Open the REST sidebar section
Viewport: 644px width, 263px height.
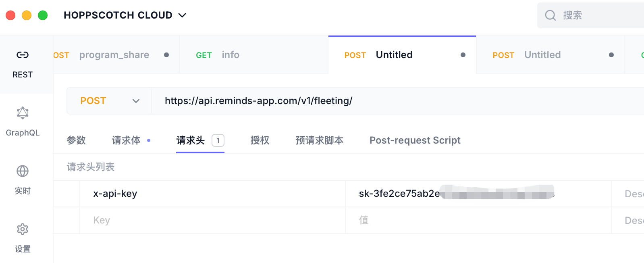23,64
